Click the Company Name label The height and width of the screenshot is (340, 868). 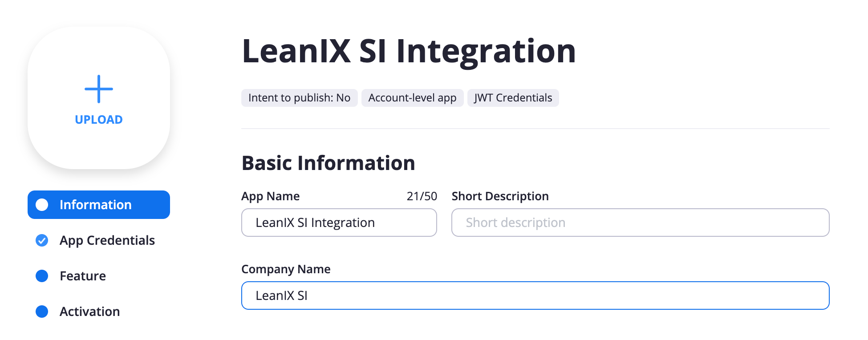(x=286, y=270)
